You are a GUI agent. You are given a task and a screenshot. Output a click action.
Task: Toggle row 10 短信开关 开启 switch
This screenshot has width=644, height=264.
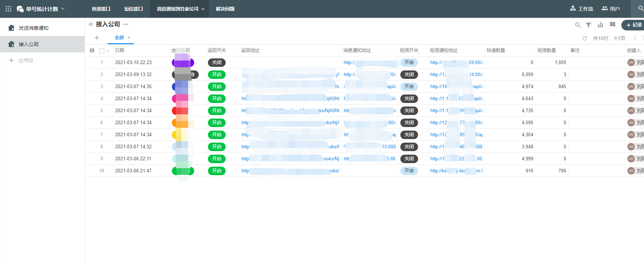point(409,171)
